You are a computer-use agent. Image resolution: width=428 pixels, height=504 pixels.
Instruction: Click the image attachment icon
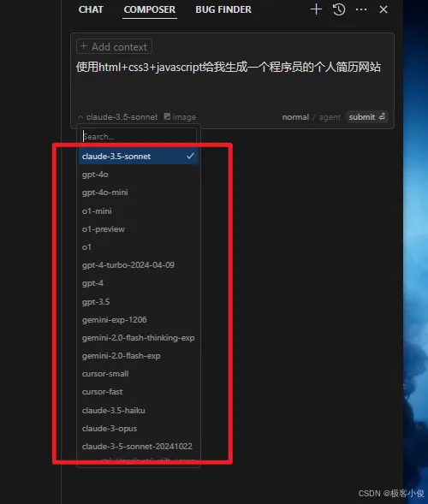tap(167, 116)
